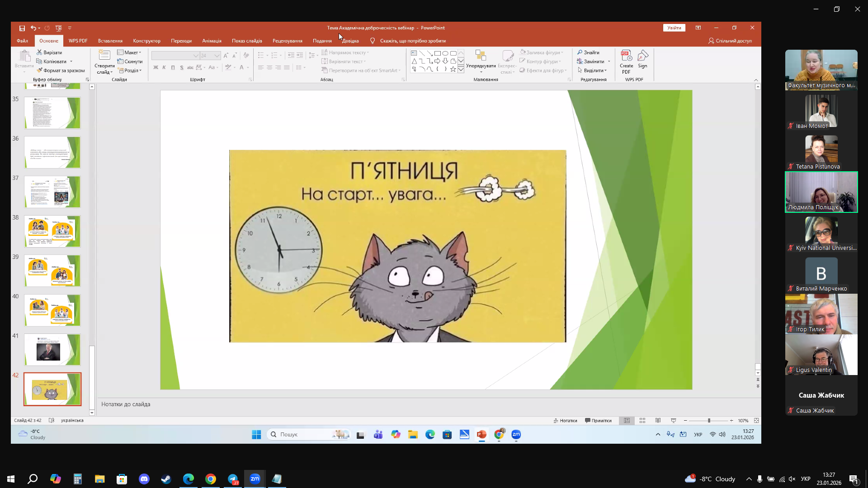Open Steam from the bottom Windows taskbar

pos(166,479)
